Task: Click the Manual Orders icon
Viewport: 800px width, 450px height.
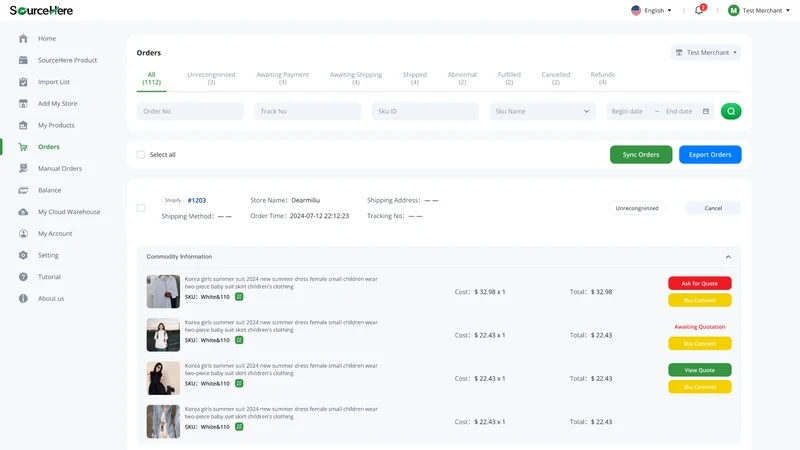Action: [x=23, y=168]
